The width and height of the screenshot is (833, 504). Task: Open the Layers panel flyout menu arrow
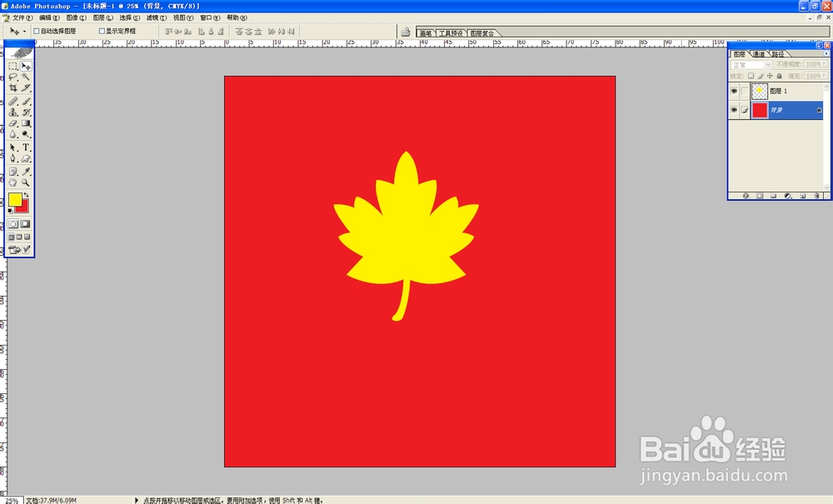pyautogui.click(x=826, y=53)
